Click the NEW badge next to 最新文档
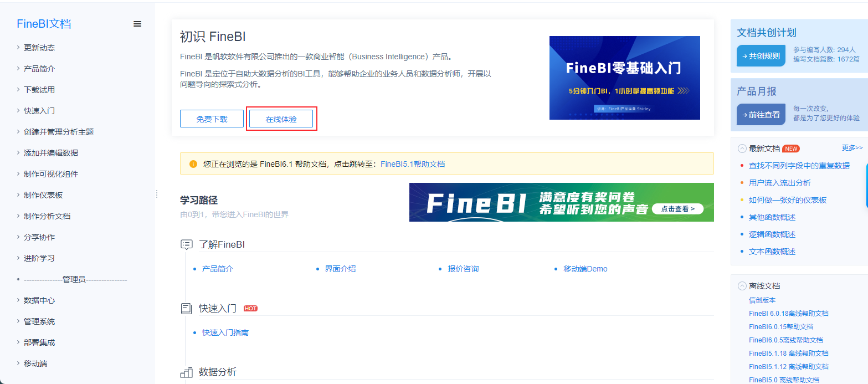 click(x=791, y=149)
